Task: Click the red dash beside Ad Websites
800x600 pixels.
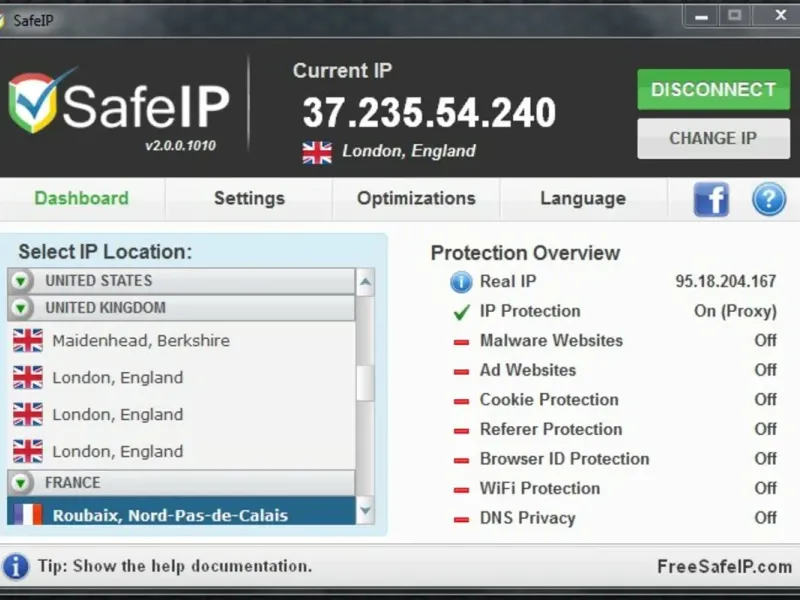Action: 461,371
